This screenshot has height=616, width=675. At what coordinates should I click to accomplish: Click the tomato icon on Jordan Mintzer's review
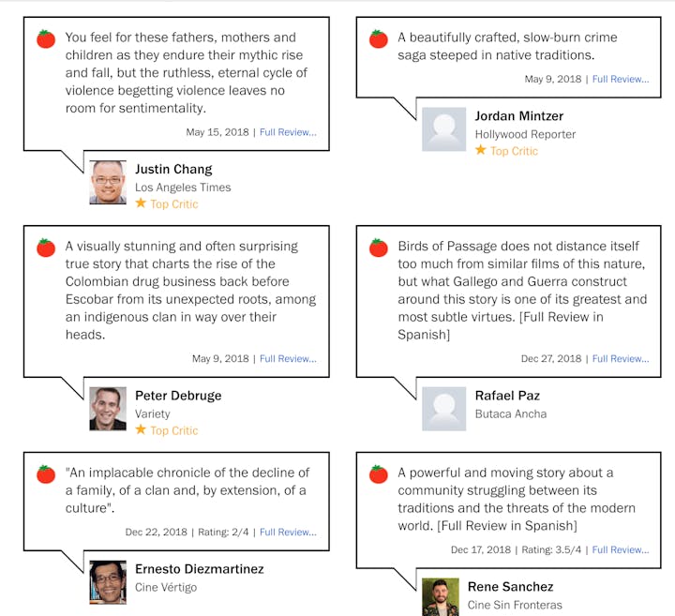click(x=379, y=38)
